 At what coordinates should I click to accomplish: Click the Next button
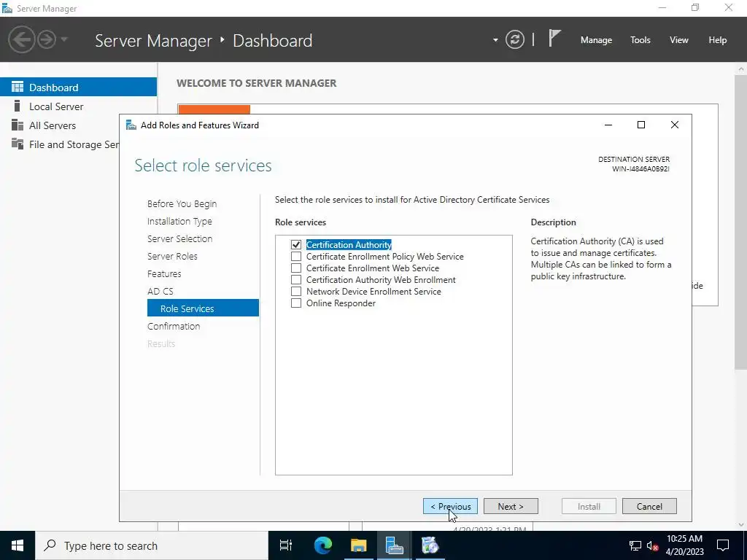coord(511,506)
